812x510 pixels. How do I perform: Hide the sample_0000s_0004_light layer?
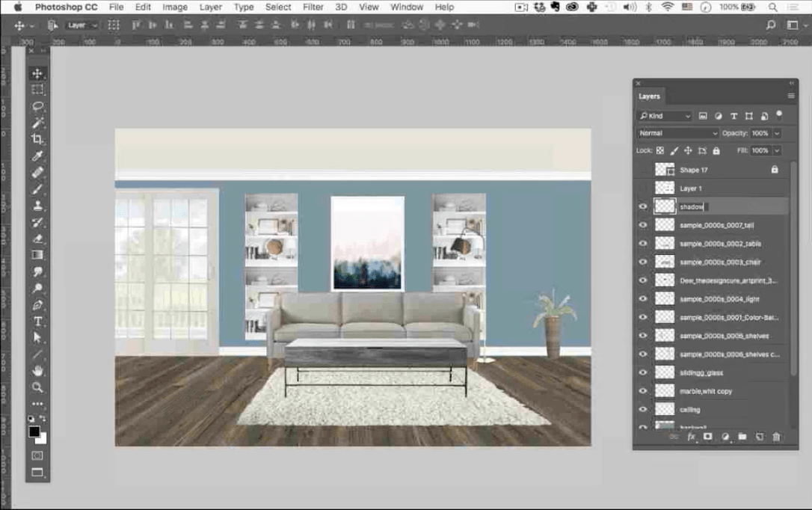pos(643,299)
